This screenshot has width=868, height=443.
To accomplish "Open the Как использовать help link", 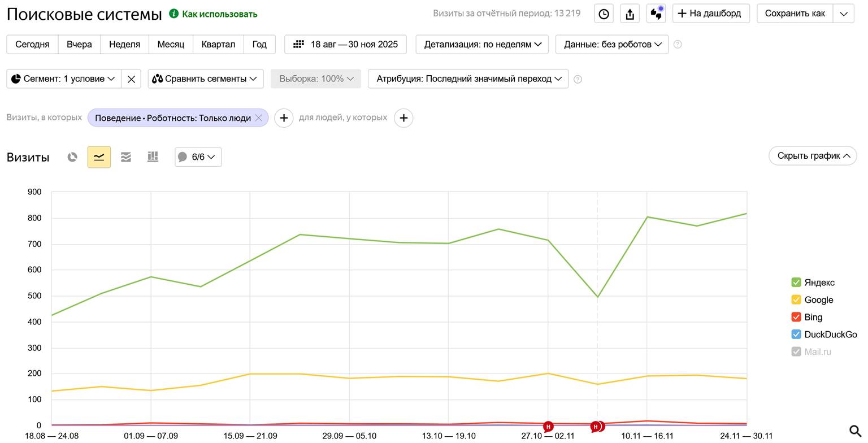I will tap(219, 14).
